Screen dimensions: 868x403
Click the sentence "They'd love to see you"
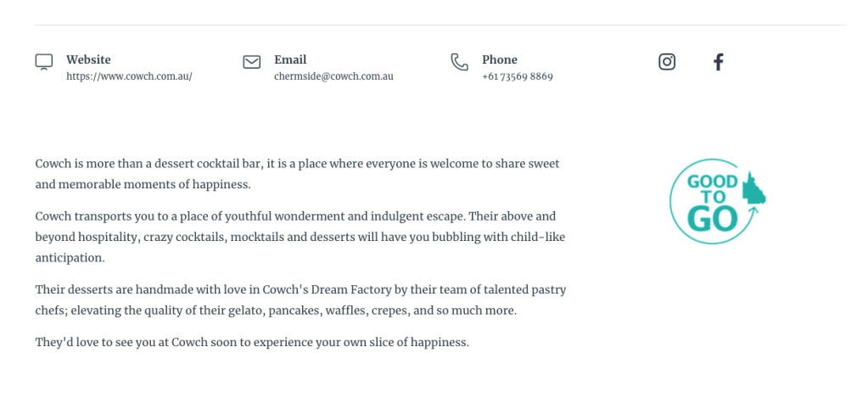(252, 343)
